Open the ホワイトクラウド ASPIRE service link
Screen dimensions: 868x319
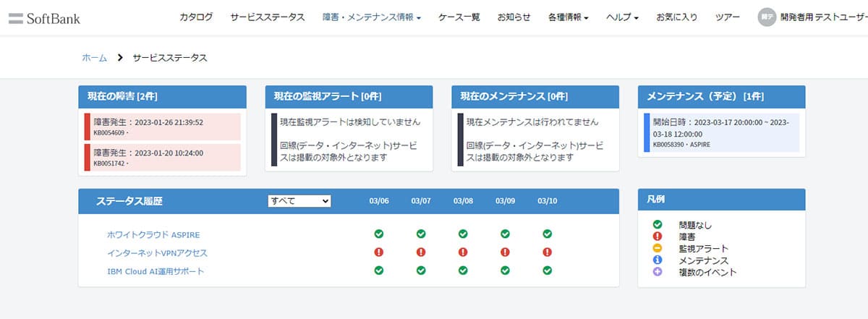click(x=153, y=234)
